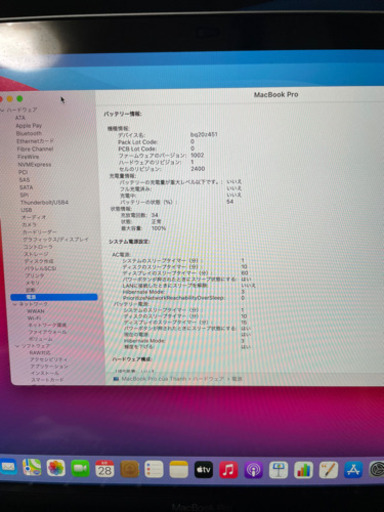Select Bluetooth in the sidebar

pyautogui.click(x=29, y=133)
